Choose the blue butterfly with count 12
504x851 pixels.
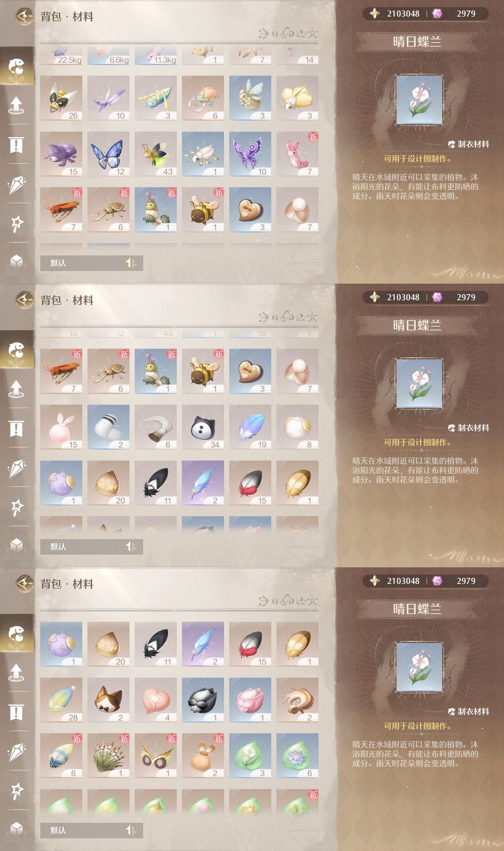(108, 154)
